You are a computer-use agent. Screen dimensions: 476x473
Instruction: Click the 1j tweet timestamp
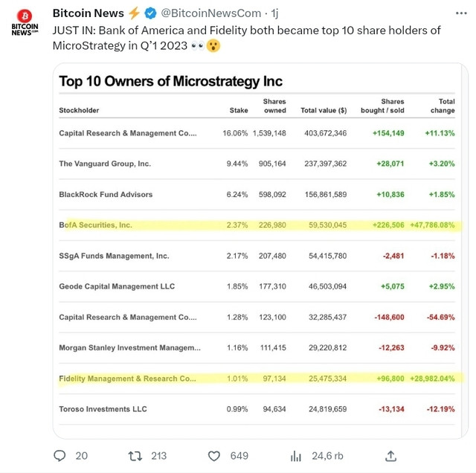point(274,13)
